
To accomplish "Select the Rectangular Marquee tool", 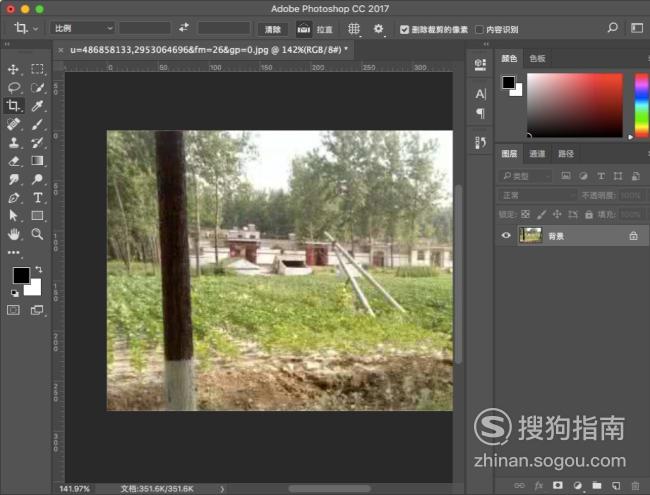I will pyautogui.click(x=37, y=69).
